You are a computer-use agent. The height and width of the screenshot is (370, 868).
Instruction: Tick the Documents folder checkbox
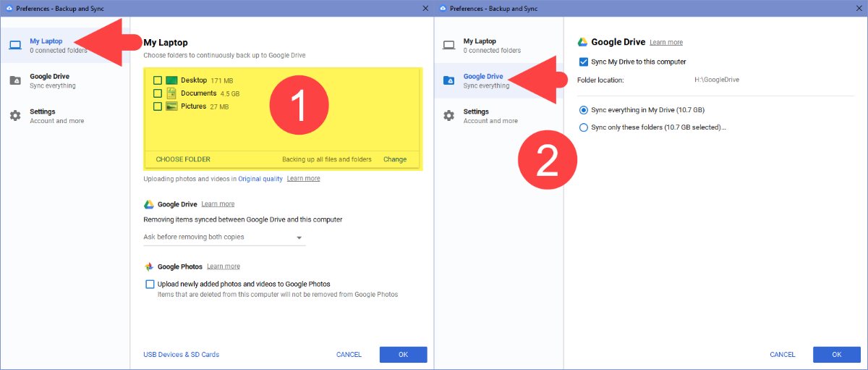click(158, 93)
